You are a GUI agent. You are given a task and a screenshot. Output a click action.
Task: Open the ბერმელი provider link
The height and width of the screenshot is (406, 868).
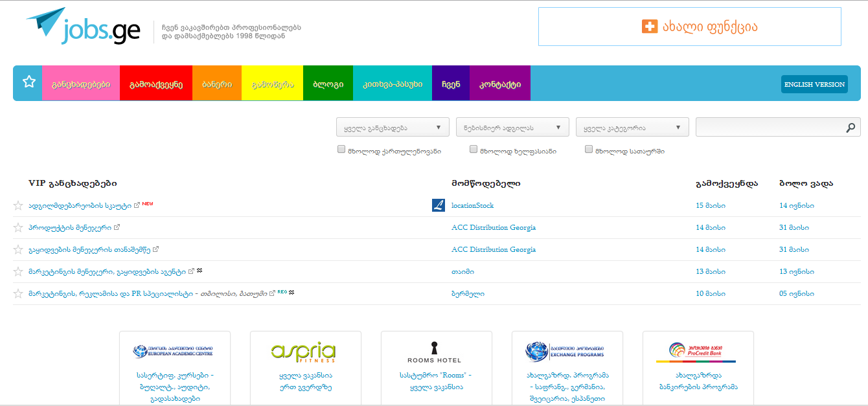click(468, 294)
